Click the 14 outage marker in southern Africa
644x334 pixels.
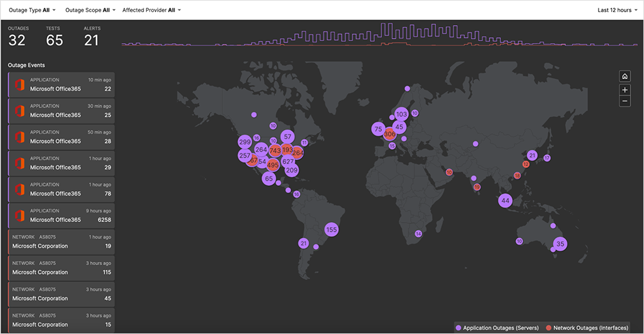tap(418, 234)
